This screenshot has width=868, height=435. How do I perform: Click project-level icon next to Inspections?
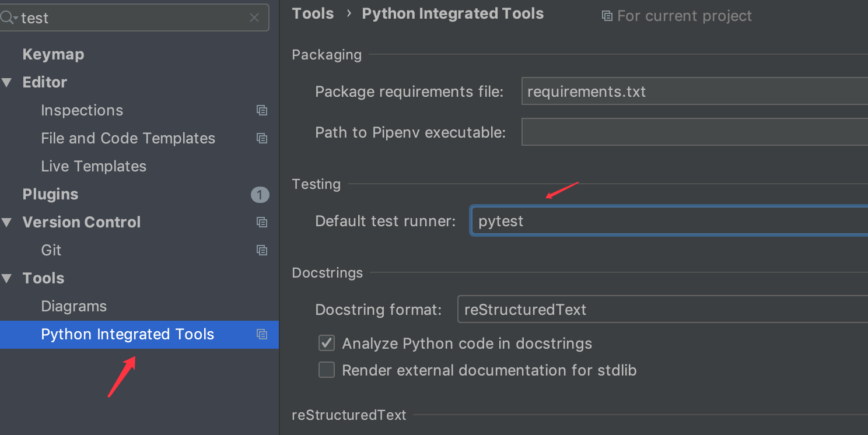(262, 110)
